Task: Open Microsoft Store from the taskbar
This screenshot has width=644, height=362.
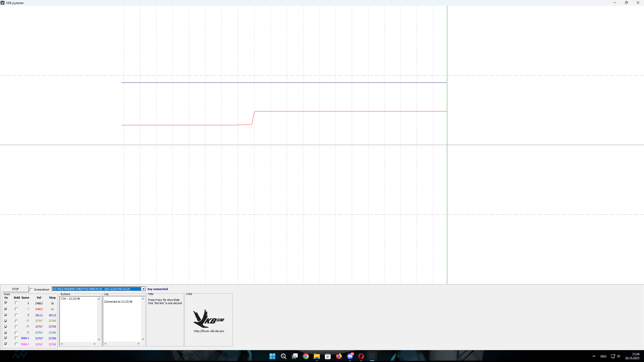Action: coord(328,356)
